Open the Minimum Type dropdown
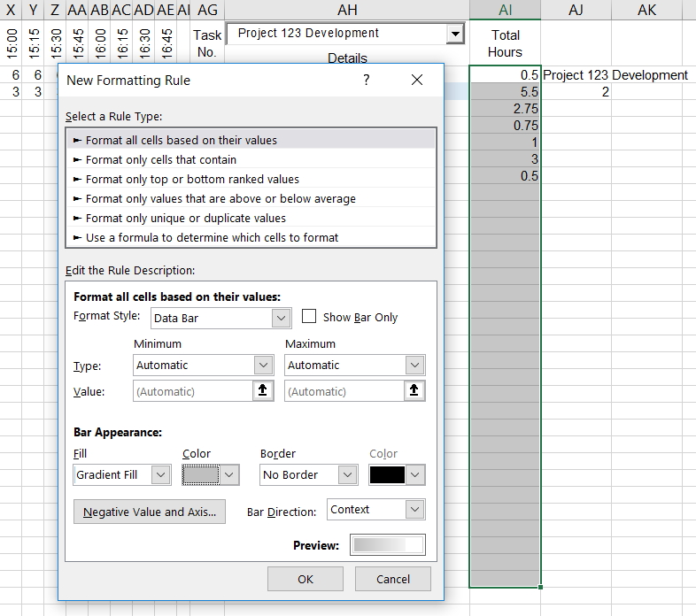Image resolution: width=696 pixels, height=616 pixels. click(x=263, y=366)
